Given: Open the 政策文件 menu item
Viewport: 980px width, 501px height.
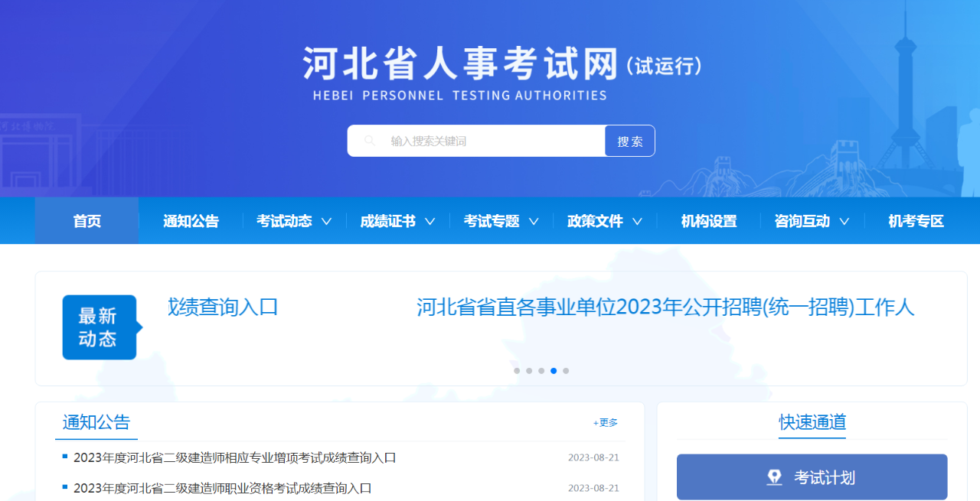Looking at the screenshot, I should click(x=595, y=221).
